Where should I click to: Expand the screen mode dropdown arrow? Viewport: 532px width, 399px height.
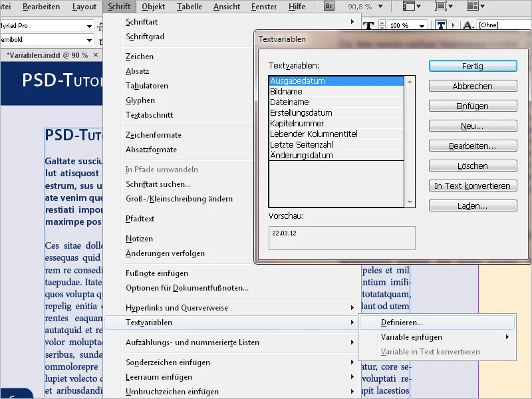click(450, 6)
